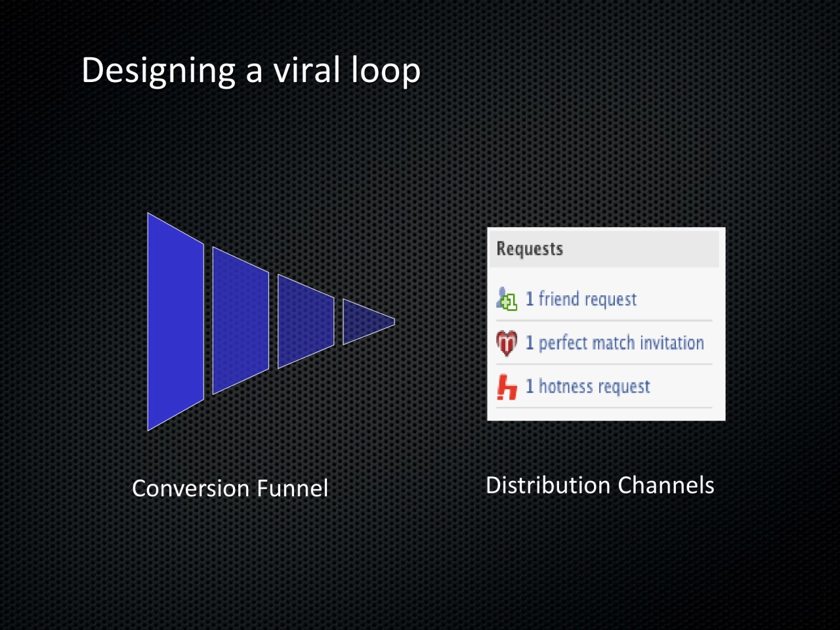Click the friend request person icon
This screenshot has height=630, width=840.
pyautogui.click(x=507, y=299)
